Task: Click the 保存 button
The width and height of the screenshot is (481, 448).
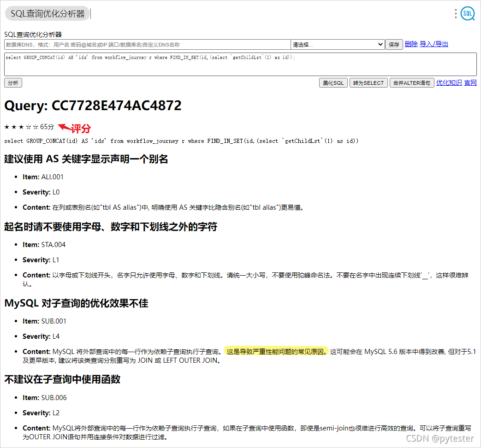Action: point(394,45)
